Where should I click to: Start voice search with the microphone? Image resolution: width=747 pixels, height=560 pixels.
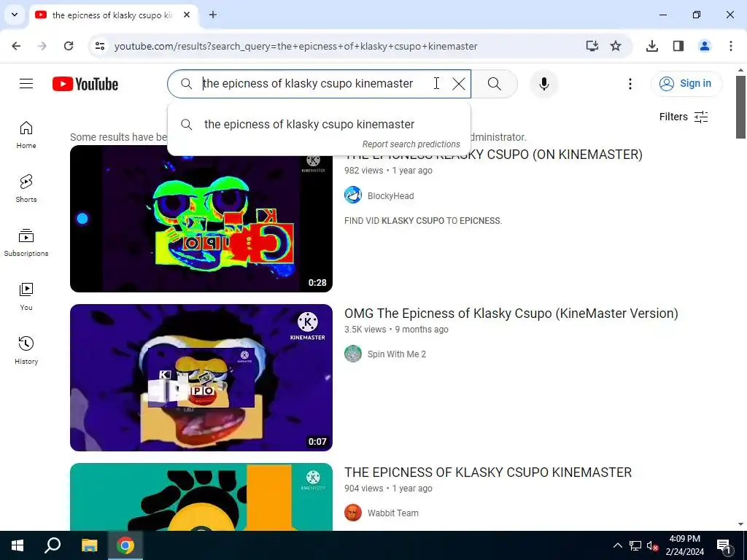click(543, 84)
